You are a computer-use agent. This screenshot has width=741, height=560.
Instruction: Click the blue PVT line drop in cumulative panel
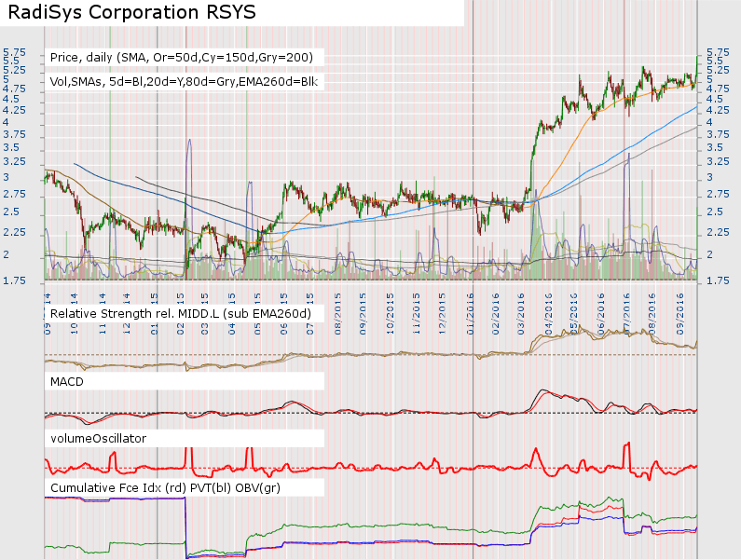point(186,526)
